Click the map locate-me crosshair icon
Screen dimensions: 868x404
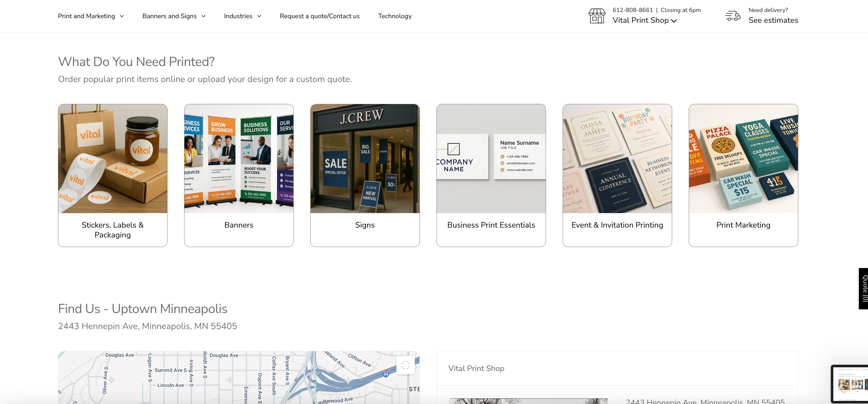pos(405,365)
